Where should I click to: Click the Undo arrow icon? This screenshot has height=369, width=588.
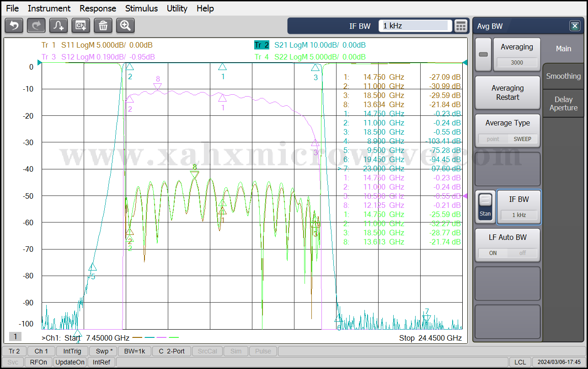[14, 26]
